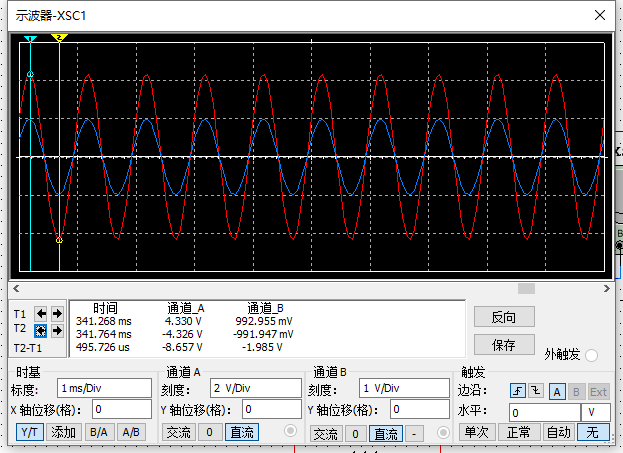Set trigger source to channel B
This screenshot has width=623, height=453.
pos(576,392)
